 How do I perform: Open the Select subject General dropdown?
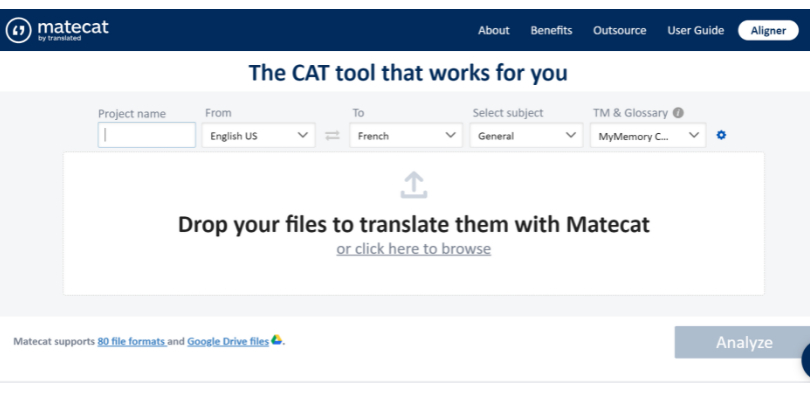[526, 135]
